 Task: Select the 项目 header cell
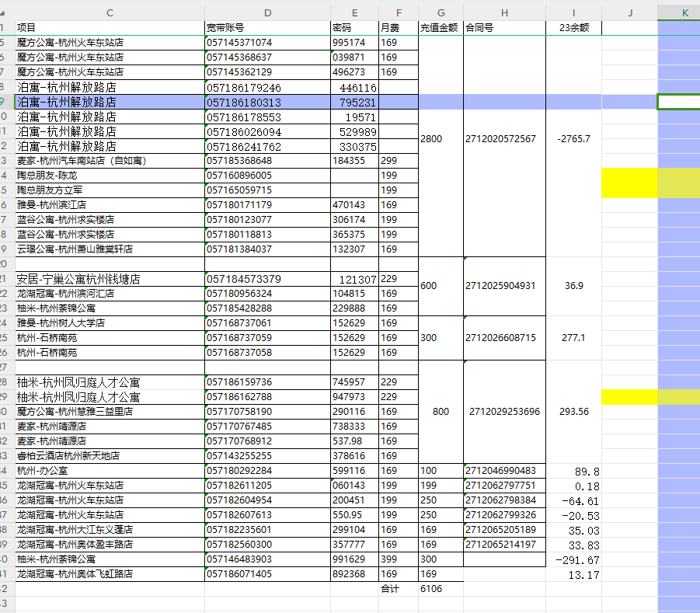pyautogui.click(x=110, y=28)
